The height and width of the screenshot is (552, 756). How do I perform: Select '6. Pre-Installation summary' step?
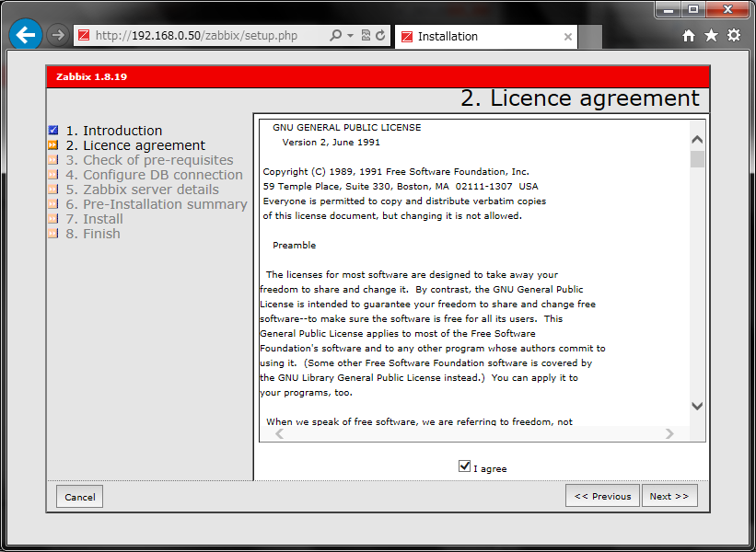(x=157, y=204)
